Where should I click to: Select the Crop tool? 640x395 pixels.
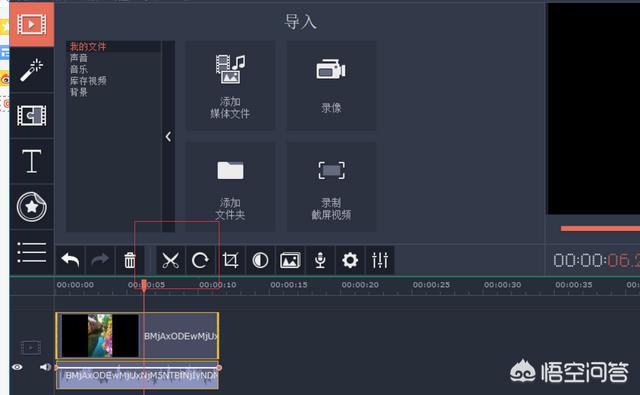tap(230, 260)
